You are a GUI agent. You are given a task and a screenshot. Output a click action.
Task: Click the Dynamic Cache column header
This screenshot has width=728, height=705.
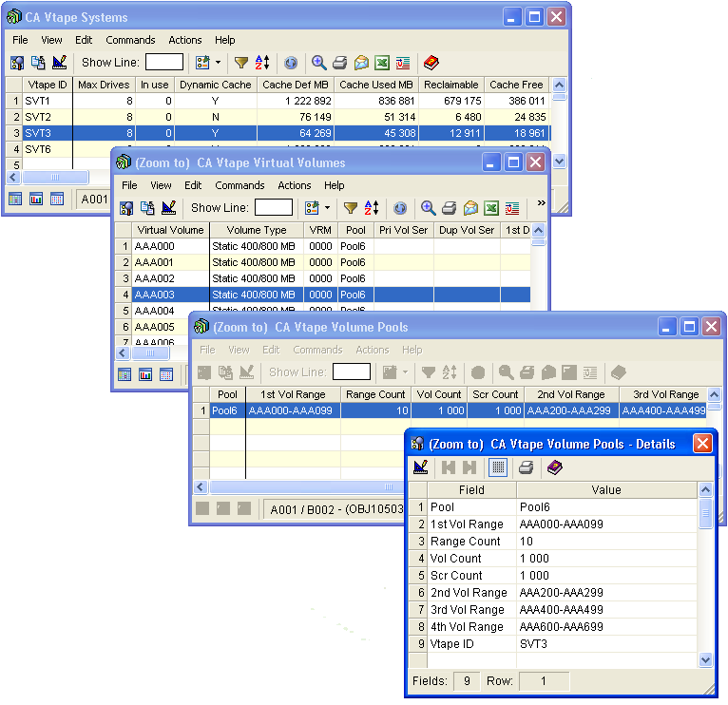tap(216, 85)
